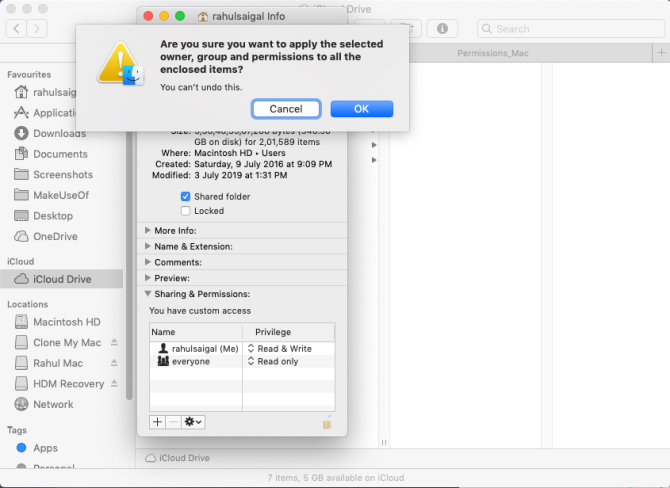Cancel the permissions confirmation dialog
This screenshot has height=488, width=670.
point(286,109)
